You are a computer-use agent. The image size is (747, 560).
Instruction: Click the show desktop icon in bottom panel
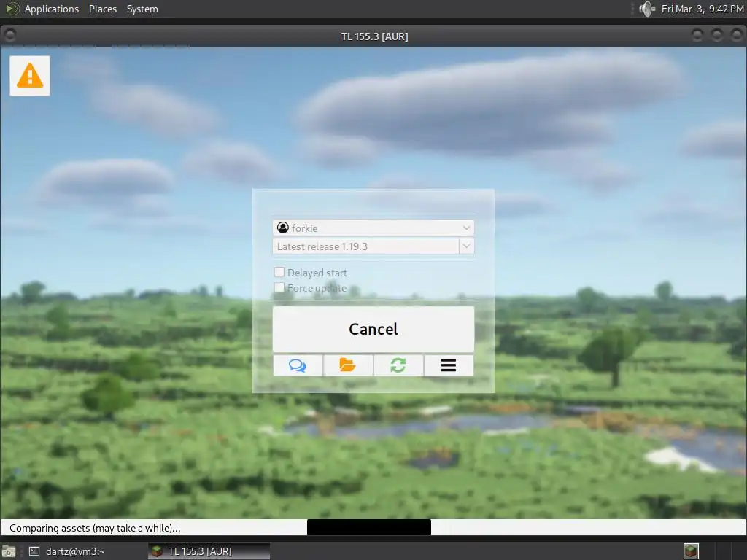pyautogui.click(x=9, y=551)
